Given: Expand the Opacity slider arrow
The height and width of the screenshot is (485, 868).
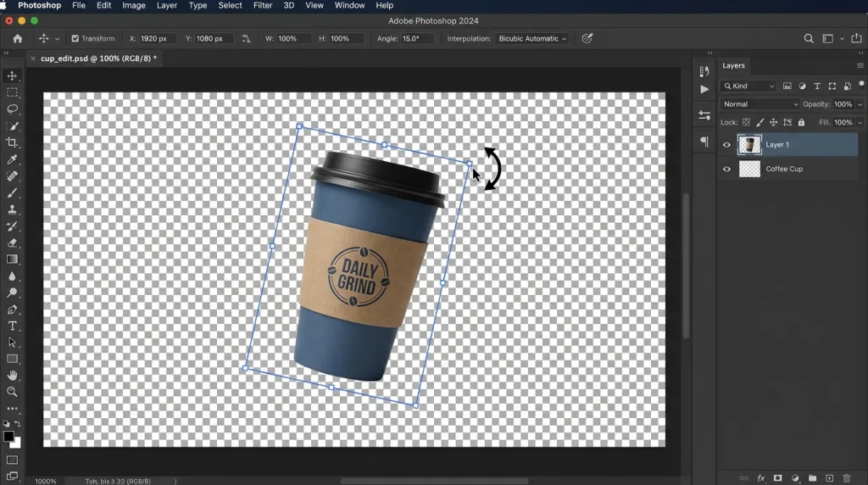Looking at the screenshot, I should (860, 104).
